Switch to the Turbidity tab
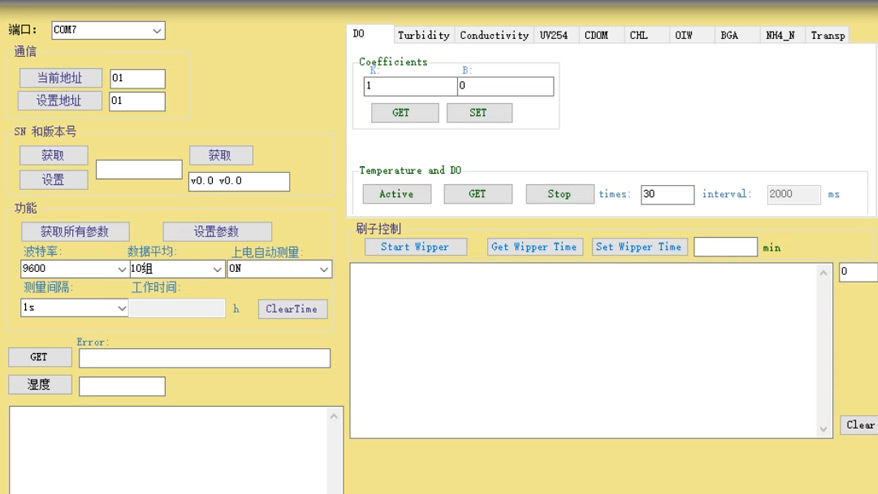 [423, 36]
